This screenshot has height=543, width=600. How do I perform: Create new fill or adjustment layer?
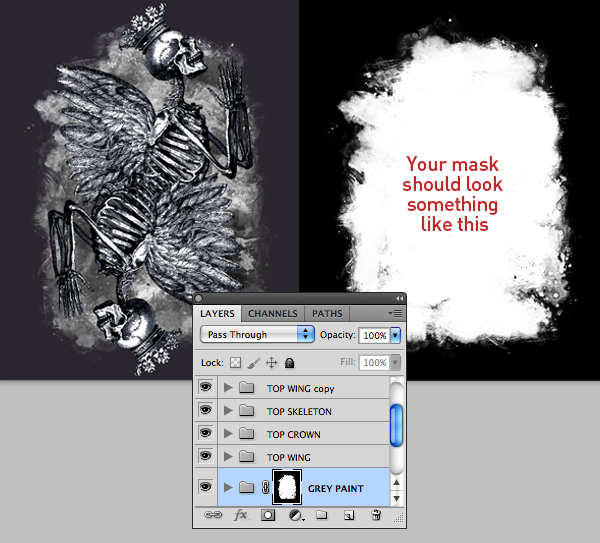click(x=296, y=515)
